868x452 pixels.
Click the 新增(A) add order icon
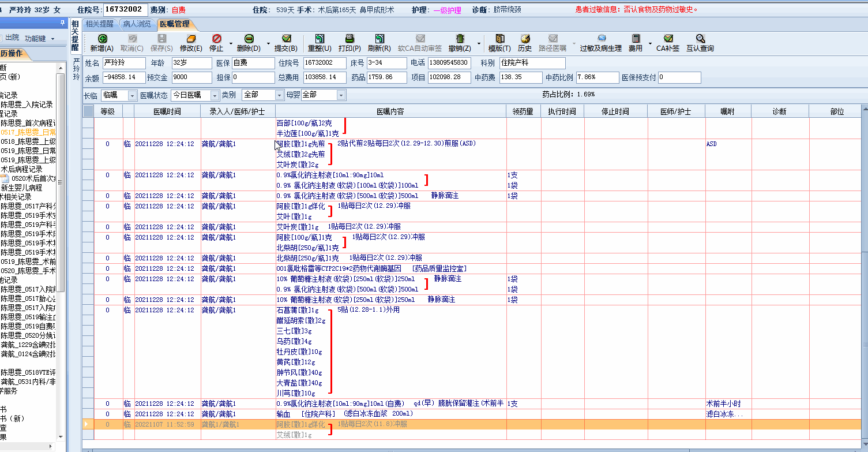coord(102,39)
